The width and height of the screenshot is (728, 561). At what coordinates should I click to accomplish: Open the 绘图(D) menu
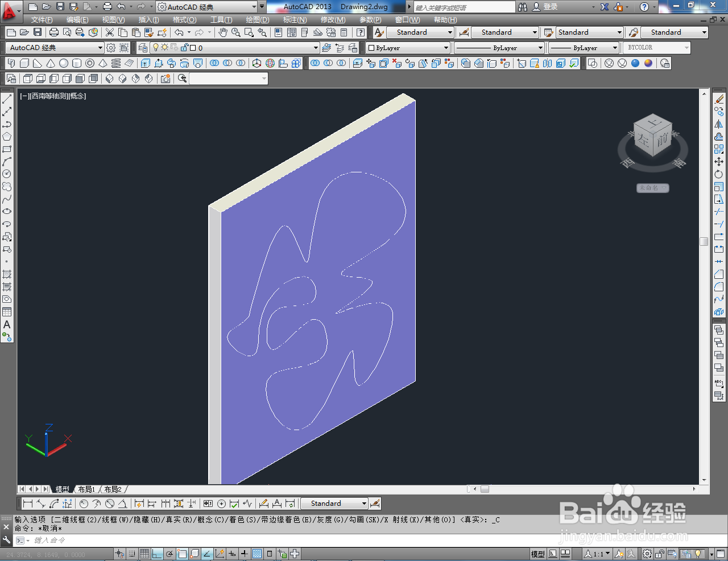point(258,20)
